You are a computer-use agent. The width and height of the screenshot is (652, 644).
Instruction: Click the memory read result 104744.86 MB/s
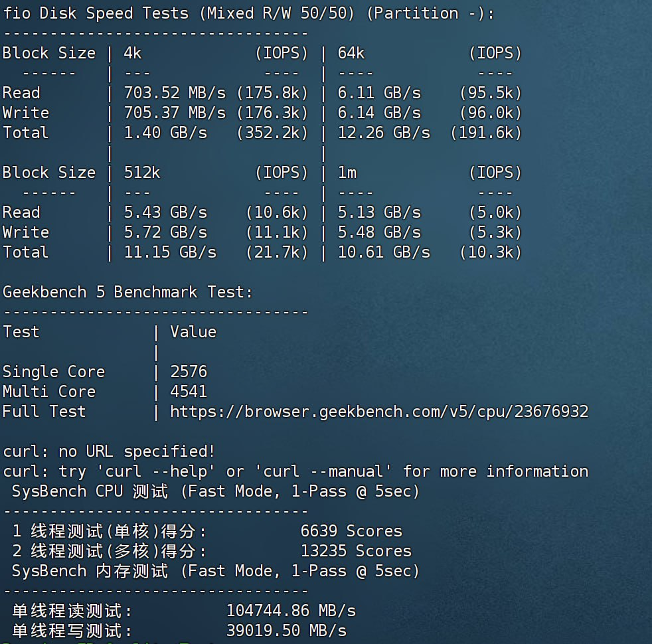coord(291,611)
